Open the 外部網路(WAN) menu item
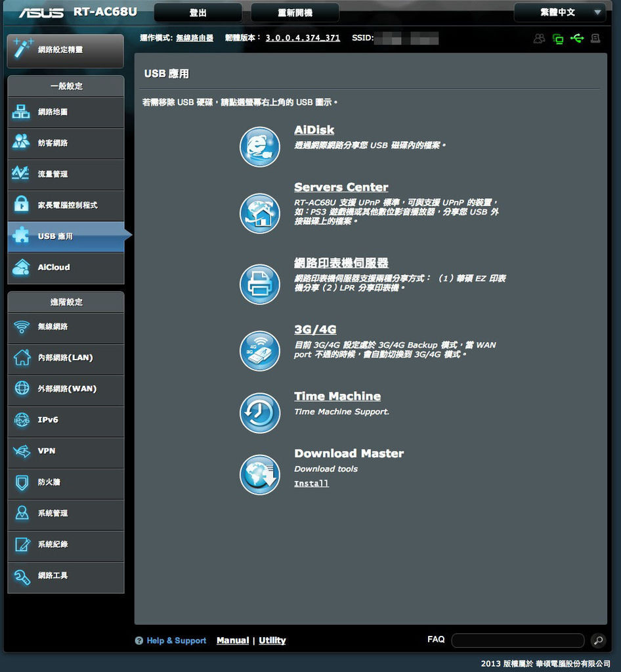This screenshot has height=672, width=621. coord(66,389)
